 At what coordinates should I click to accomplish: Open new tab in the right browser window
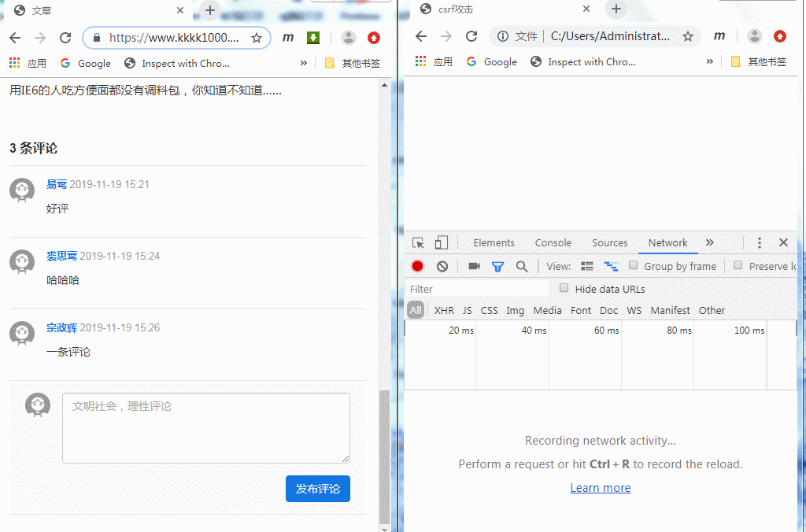click(x=616, y=9)
